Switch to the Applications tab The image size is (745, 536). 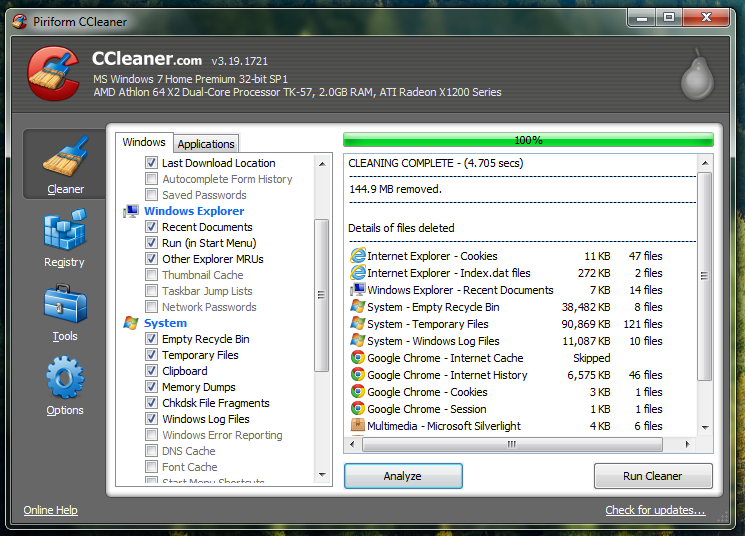206,144
